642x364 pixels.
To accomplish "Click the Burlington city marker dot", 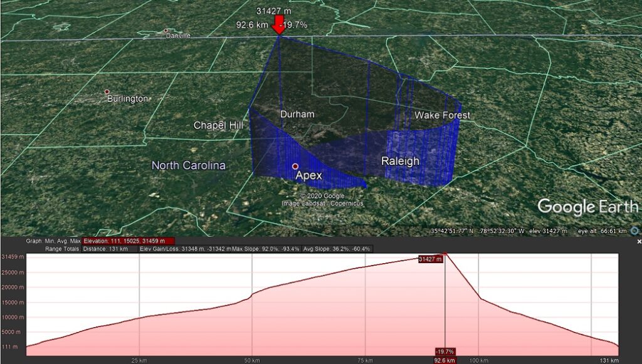I will tap(107, 91).
